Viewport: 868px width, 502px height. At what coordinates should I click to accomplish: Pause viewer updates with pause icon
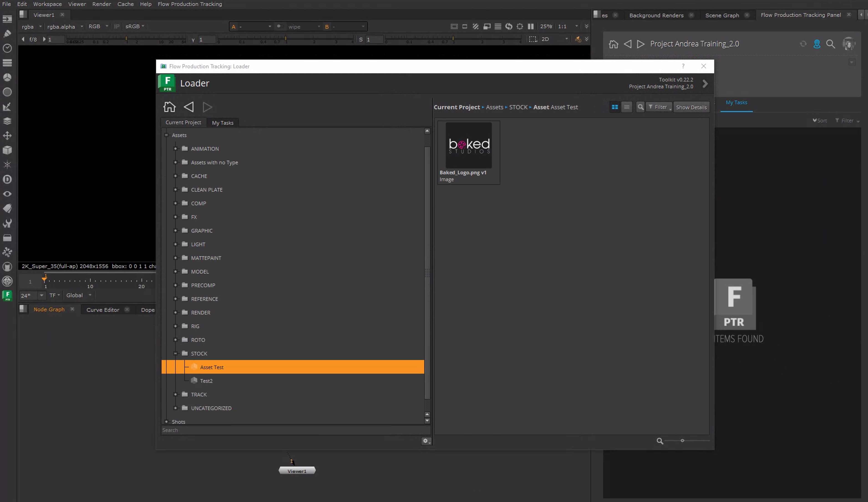[x=531, y=27]
